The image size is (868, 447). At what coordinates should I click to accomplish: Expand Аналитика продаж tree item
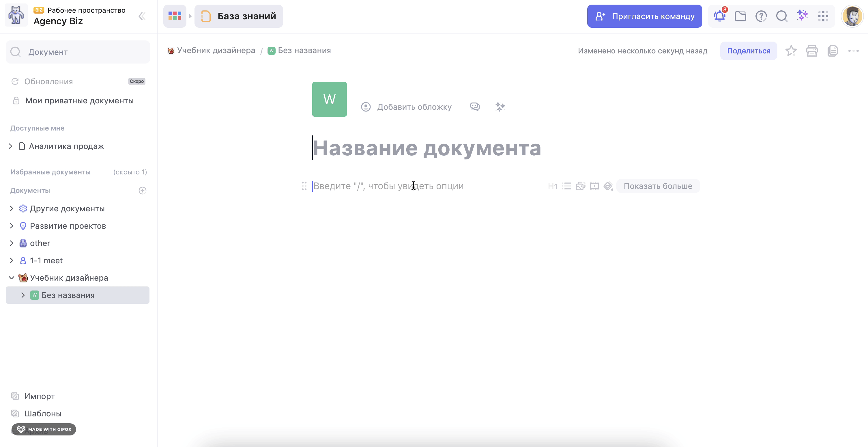pos(10,146)
